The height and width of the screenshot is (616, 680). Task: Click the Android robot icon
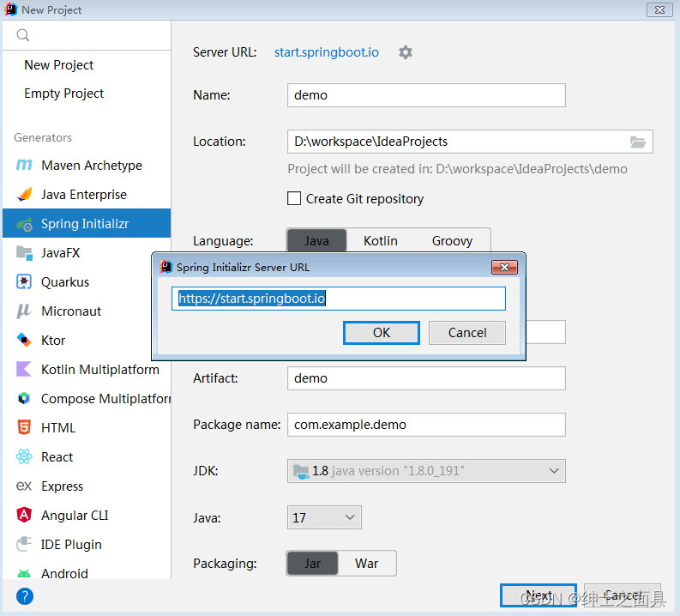point(24,573)
